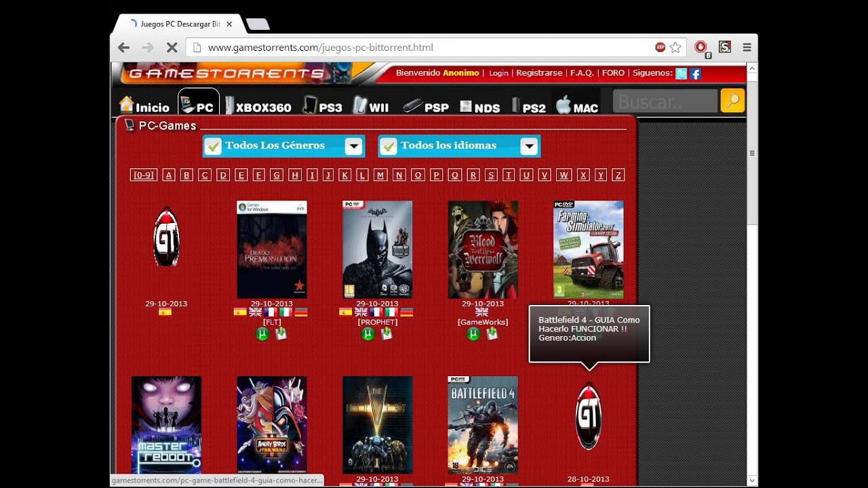
Task: Click [GameWorks] release group text
Action: pyautogui.click(x=483, y=322)
